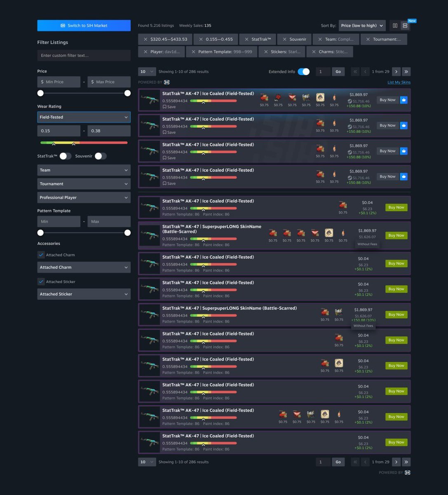Uncheck the Attached Charm checkbox
This screenshot has width=448, height=495.
pos(41,255)
